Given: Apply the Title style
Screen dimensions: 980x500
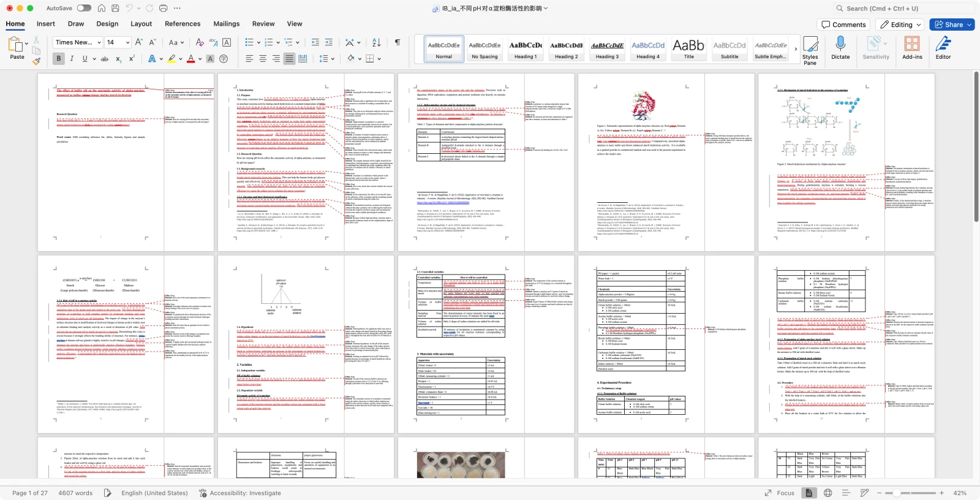Looking at the screenshot, I should [x=688, y=49].
